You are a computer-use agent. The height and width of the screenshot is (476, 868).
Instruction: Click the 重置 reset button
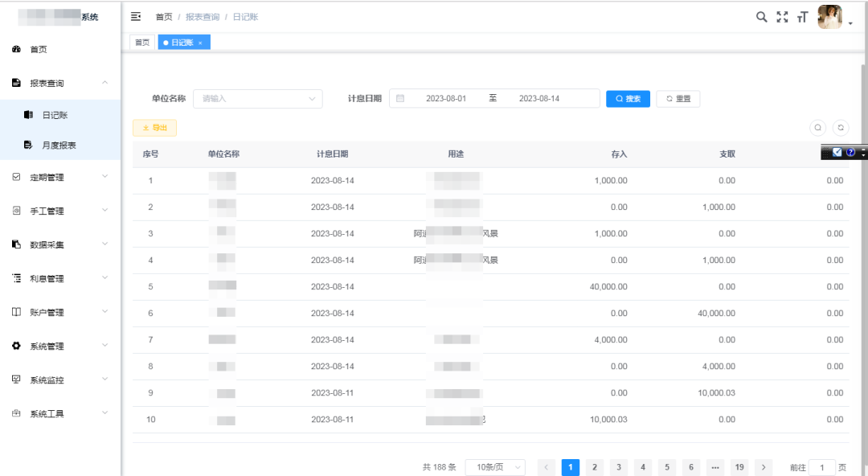tap(678, 99)
